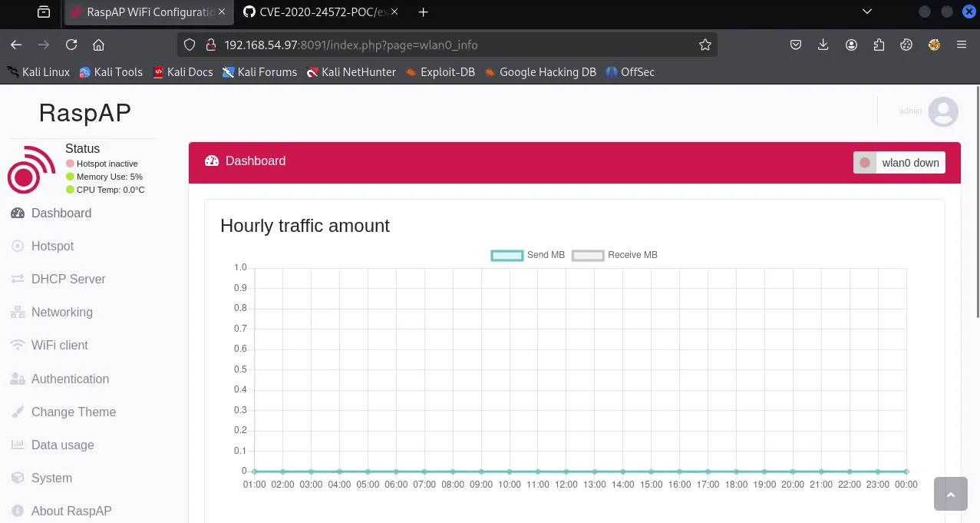The width and height of the screenshot is (980, 523).
Task: Open the System settings sidebar icon
Action: point(17,478)
